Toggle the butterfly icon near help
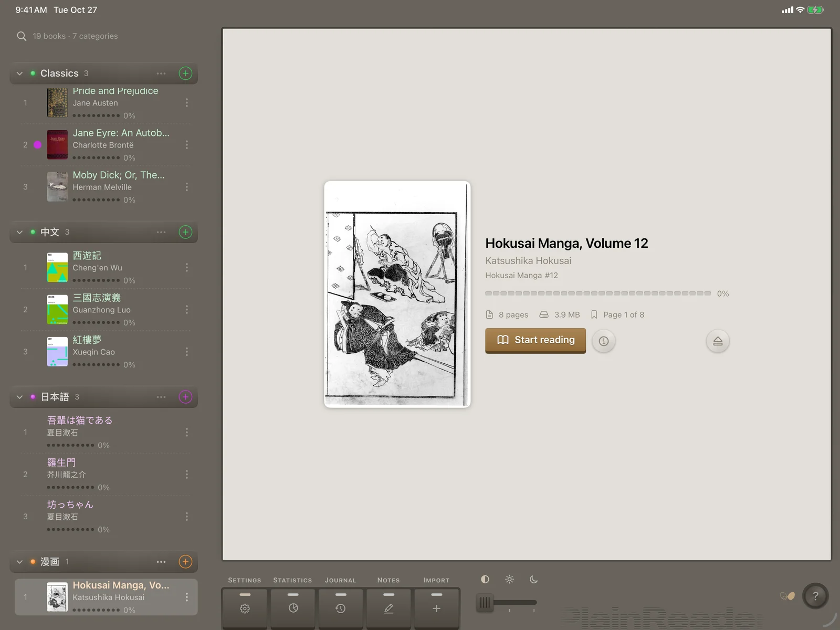Viewport: 840px width, 630px height. click(x=787, y=596)
